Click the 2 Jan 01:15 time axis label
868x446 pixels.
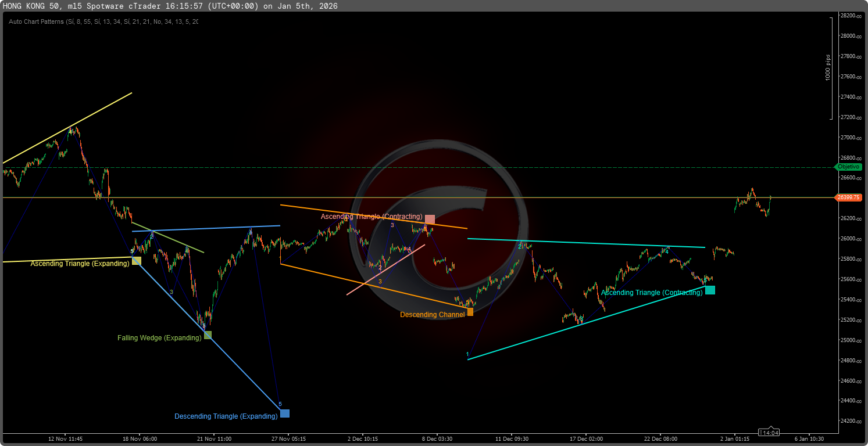click(x=735, y=439)
